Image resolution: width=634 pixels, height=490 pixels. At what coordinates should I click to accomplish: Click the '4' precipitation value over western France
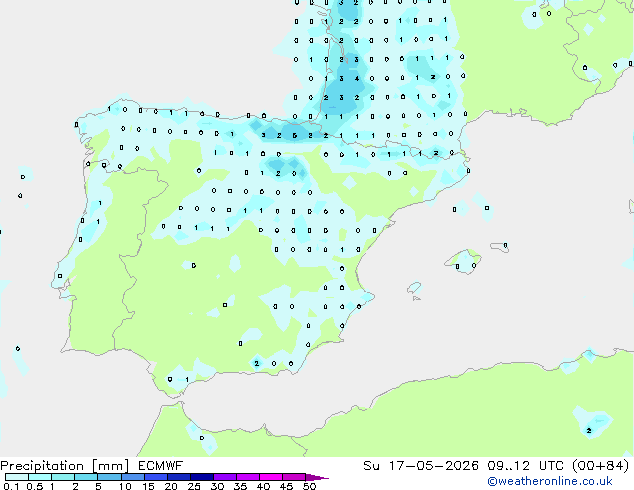click(357, 78)
